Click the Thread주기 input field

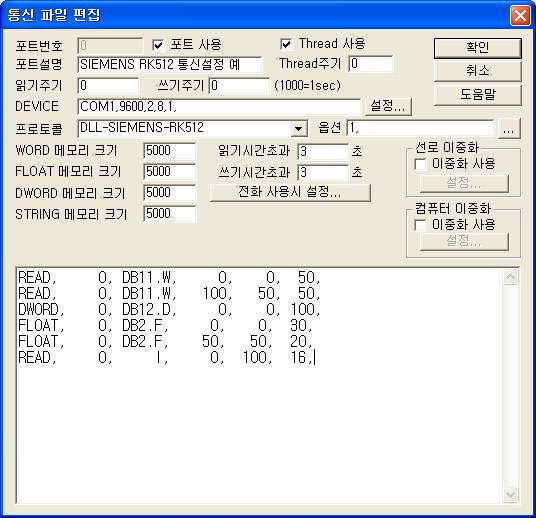coord(371,64)
